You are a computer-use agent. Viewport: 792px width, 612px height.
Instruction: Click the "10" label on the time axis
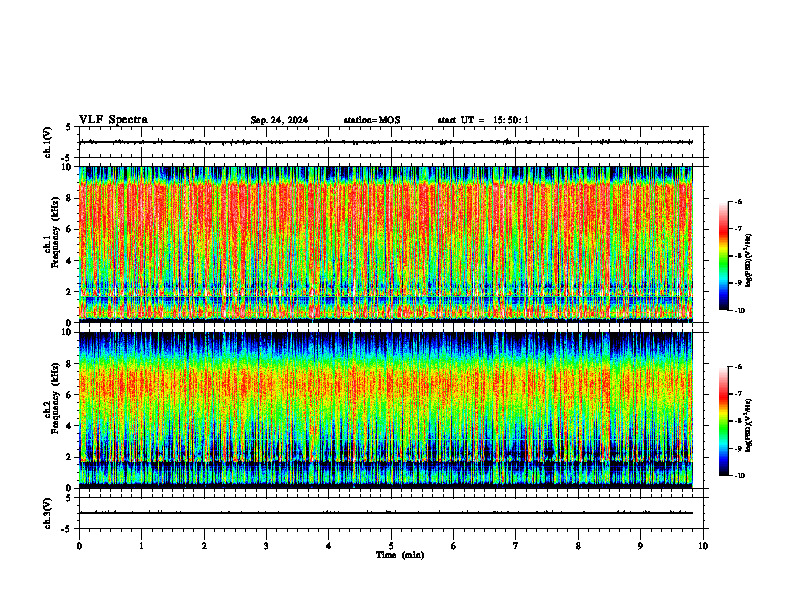click(x=703, y=546)
